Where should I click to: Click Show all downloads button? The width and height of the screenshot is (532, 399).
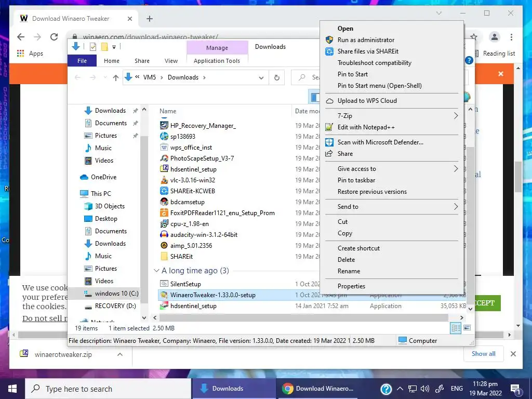click(x=484, y=353)
